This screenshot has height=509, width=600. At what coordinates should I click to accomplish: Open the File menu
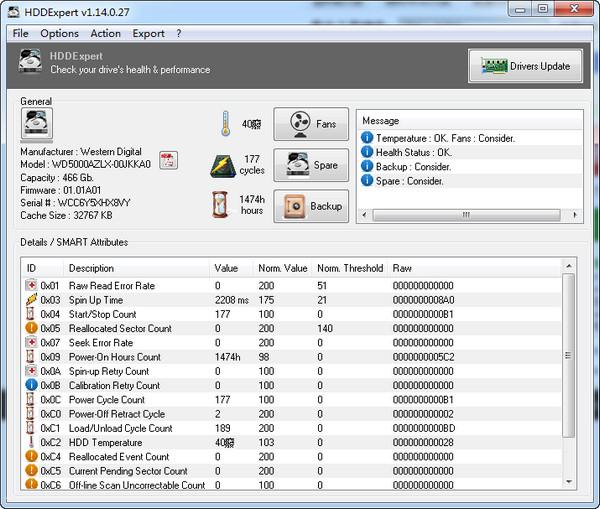(x=20, y=34)
